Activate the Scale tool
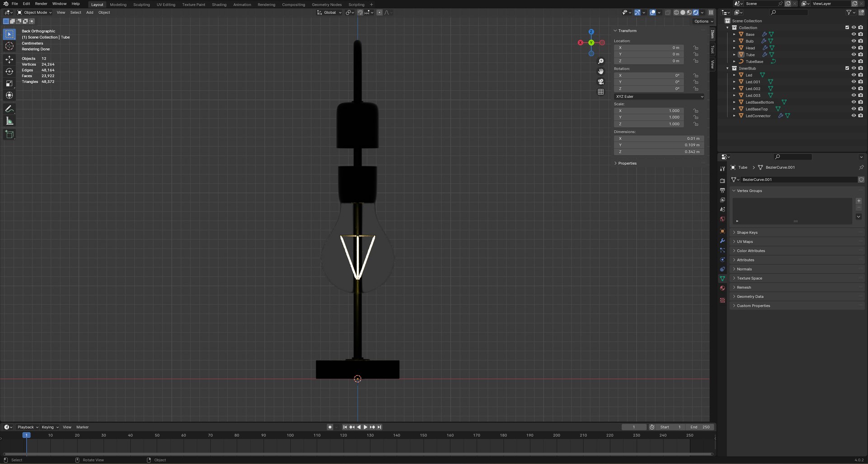Screen dimensions: 868x464 pos(9,83)
